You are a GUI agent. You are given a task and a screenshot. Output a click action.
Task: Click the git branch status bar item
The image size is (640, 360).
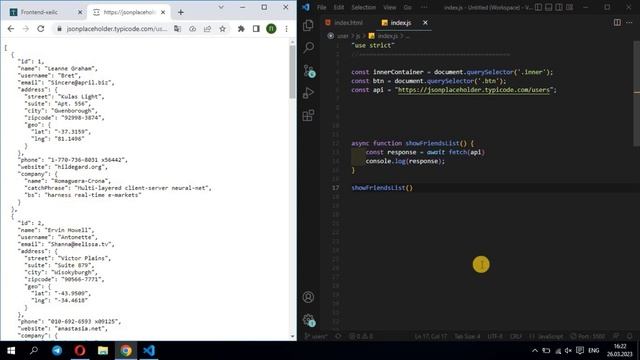[x=316, y=336]
